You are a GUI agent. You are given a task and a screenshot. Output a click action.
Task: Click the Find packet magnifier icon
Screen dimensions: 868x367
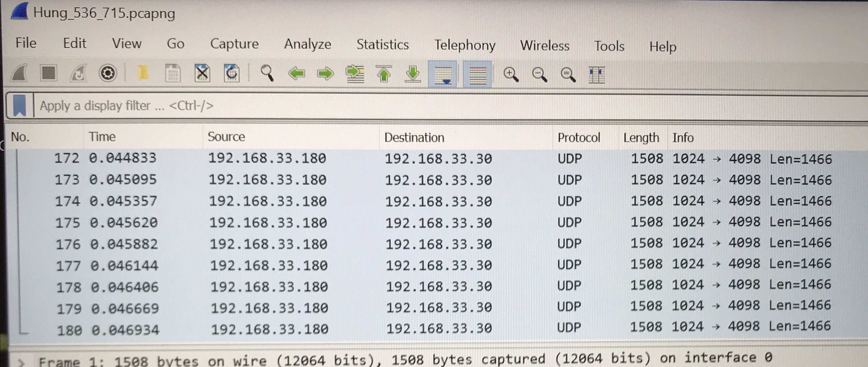[x=267, y=73]
